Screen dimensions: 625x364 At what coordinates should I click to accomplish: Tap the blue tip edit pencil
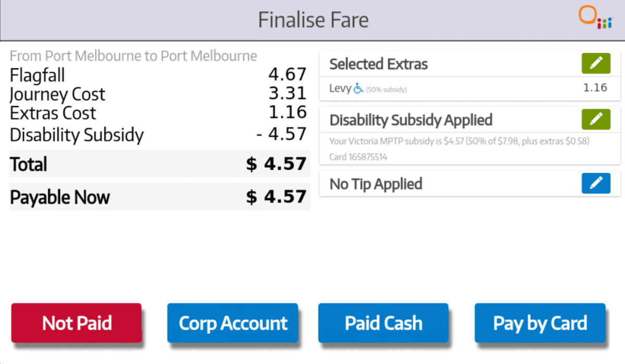[596, 183]
